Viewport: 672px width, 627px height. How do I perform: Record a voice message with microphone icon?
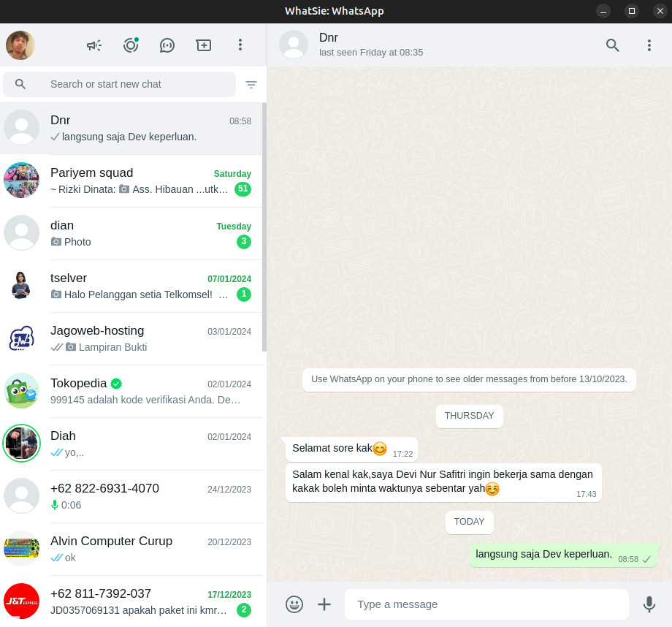pos(649,604)
